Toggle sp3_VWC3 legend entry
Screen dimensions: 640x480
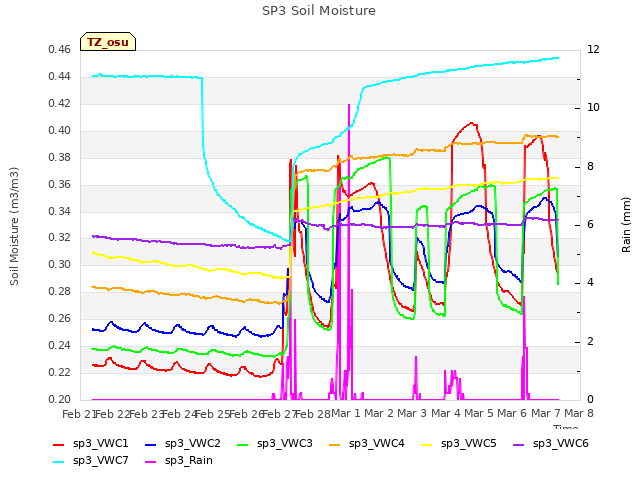(x=274, y=444)
